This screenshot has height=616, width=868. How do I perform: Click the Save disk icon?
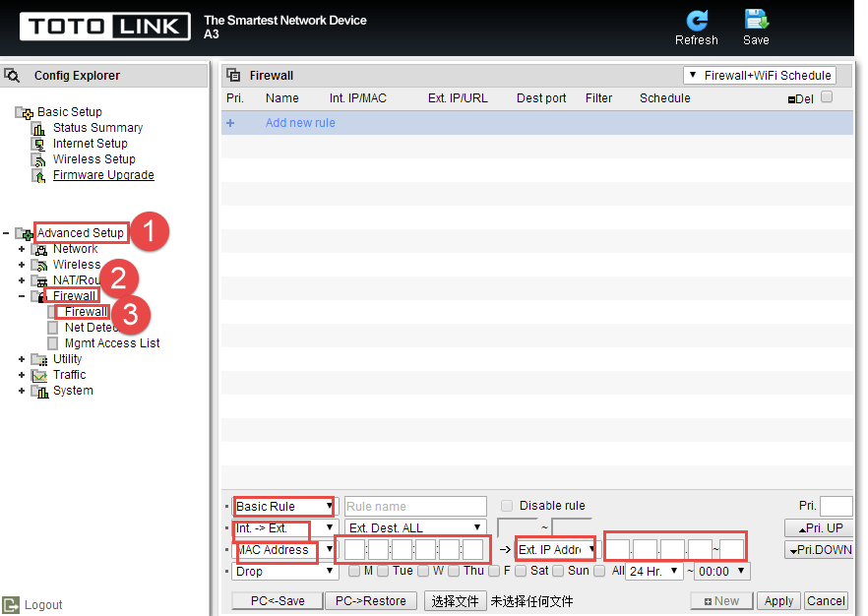point(756,20)
